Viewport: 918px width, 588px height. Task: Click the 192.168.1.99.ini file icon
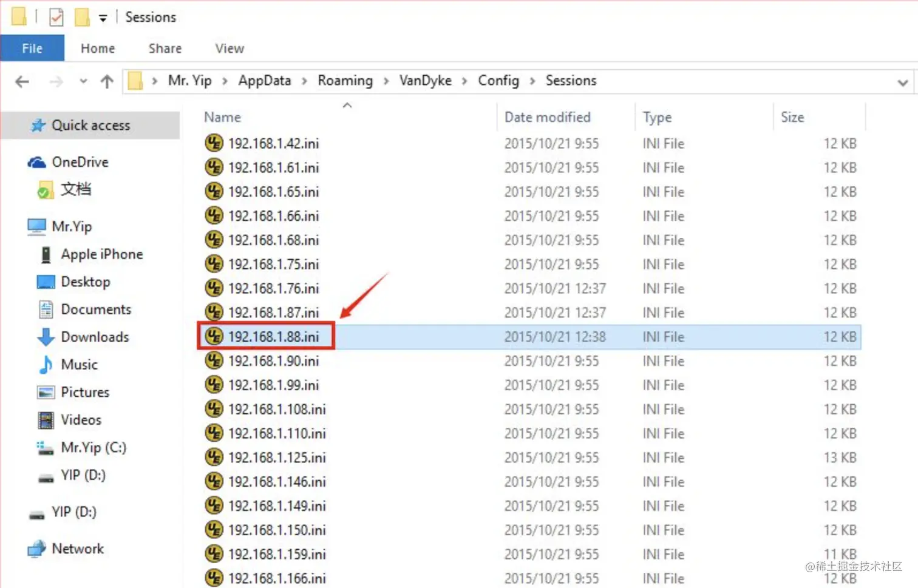coord(214,385)
